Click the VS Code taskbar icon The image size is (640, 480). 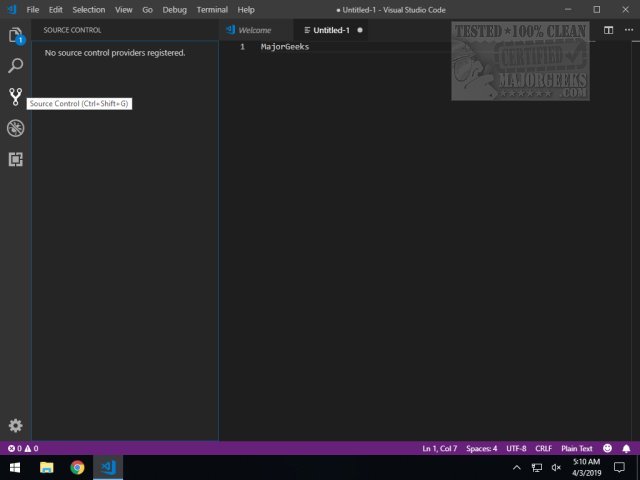[108, 467]
